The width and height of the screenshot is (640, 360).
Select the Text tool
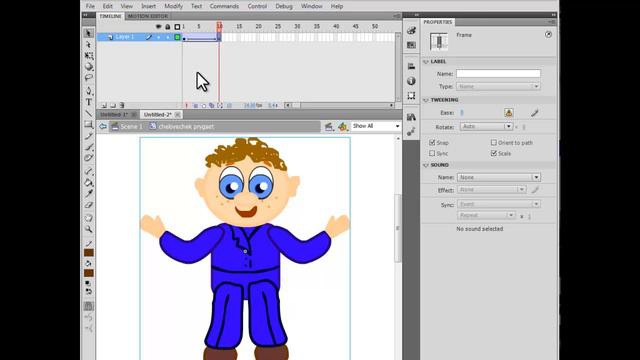click(89, 102)
